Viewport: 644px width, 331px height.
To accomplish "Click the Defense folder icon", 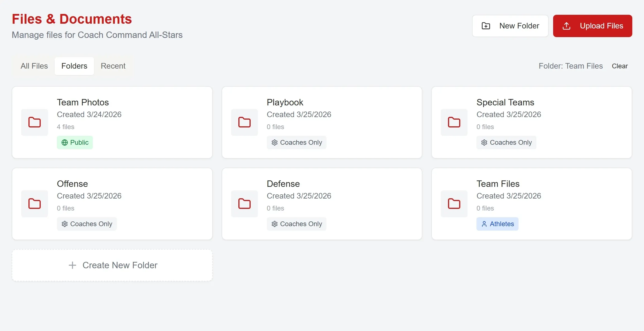I will tap(244, 204).
